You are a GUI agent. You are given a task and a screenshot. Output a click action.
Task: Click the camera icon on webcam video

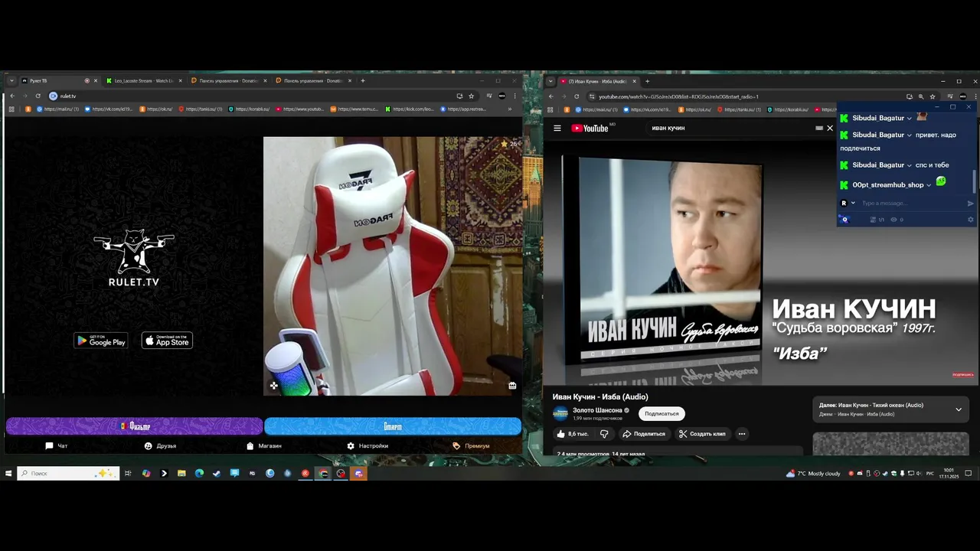click(512, 386)
